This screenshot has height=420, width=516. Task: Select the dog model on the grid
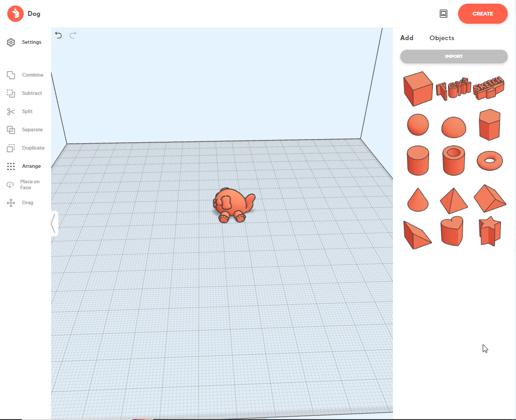click(x=232, y=205)
